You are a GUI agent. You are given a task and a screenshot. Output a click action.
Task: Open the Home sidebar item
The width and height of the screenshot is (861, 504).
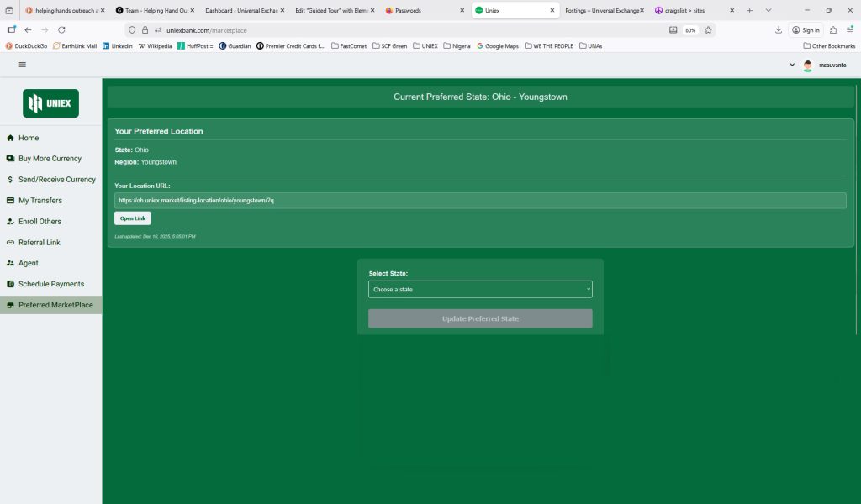pos(29,138)
